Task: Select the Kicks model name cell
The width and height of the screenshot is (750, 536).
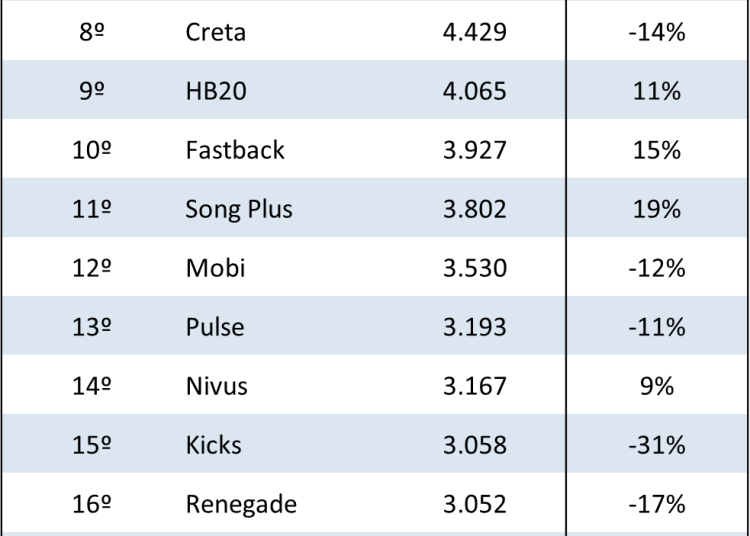Action: pyautogui.click(x=213, y=443)
